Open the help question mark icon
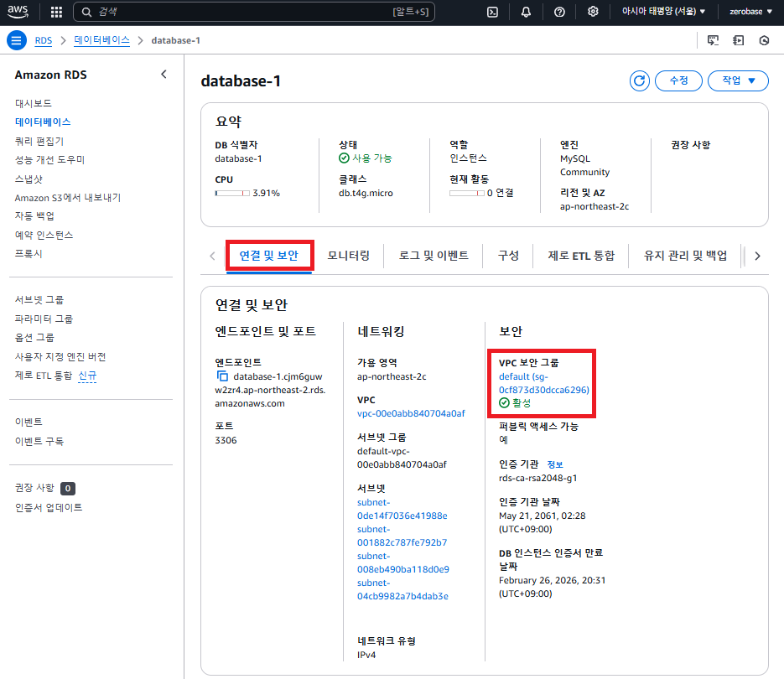This screenshot has height=679, width=784. (x=559, y=12)
